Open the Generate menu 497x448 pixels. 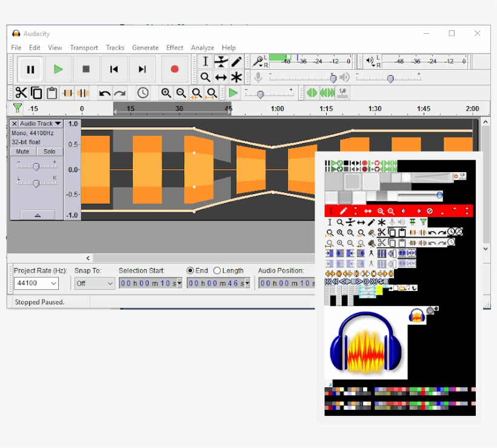point(145,47)
